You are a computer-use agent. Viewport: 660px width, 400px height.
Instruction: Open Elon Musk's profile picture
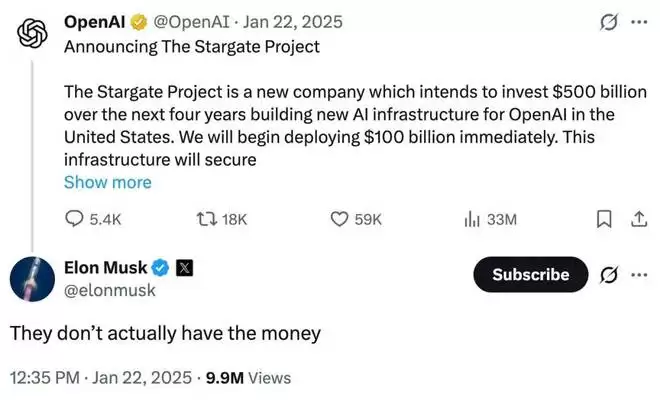32,277
